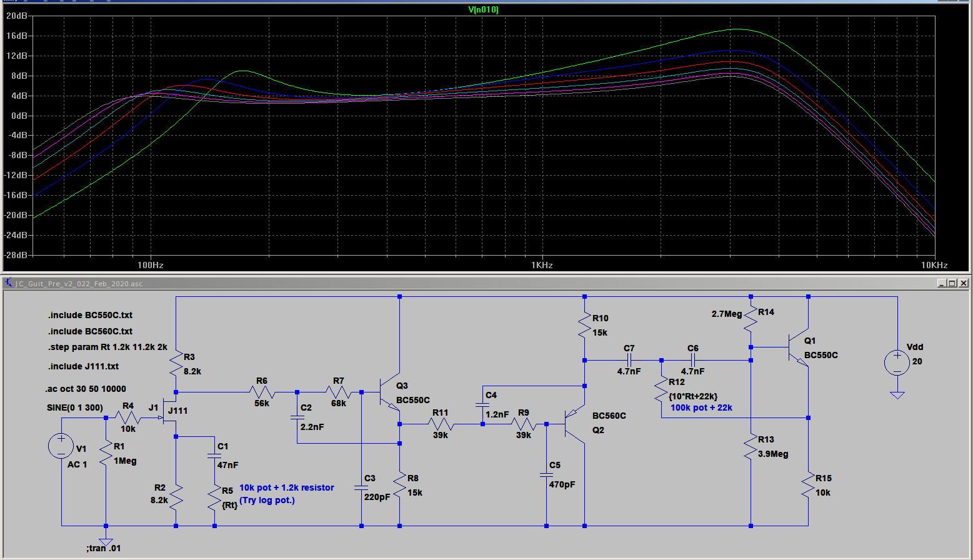This screenshot has width=973, height=560.
Task: Click the 'SINE(0 1 300)' source text
Action: [x=75, y=407]
